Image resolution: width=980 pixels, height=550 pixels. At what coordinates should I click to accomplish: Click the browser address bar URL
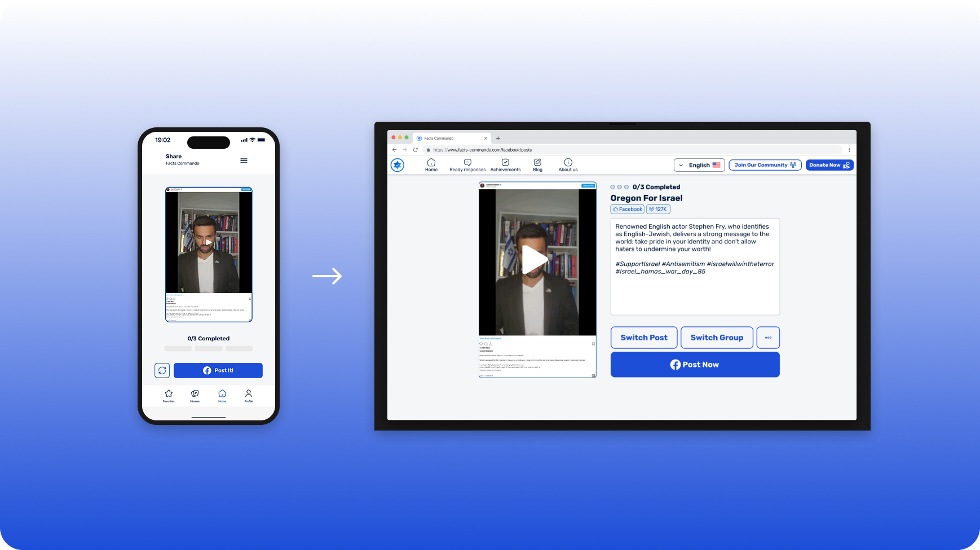click(482, 150)
